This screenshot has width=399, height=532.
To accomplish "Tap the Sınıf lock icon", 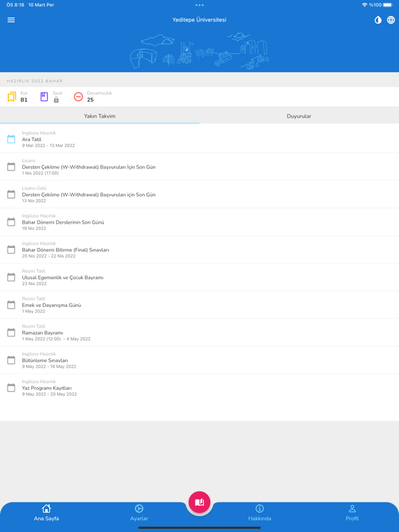I will 56,100.
